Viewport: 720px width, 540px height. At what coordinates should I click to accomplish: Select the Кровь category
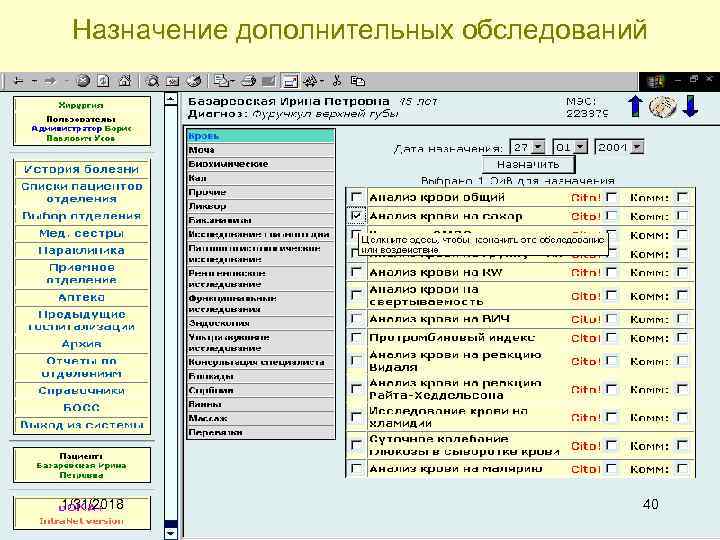(x=261, y=136)
